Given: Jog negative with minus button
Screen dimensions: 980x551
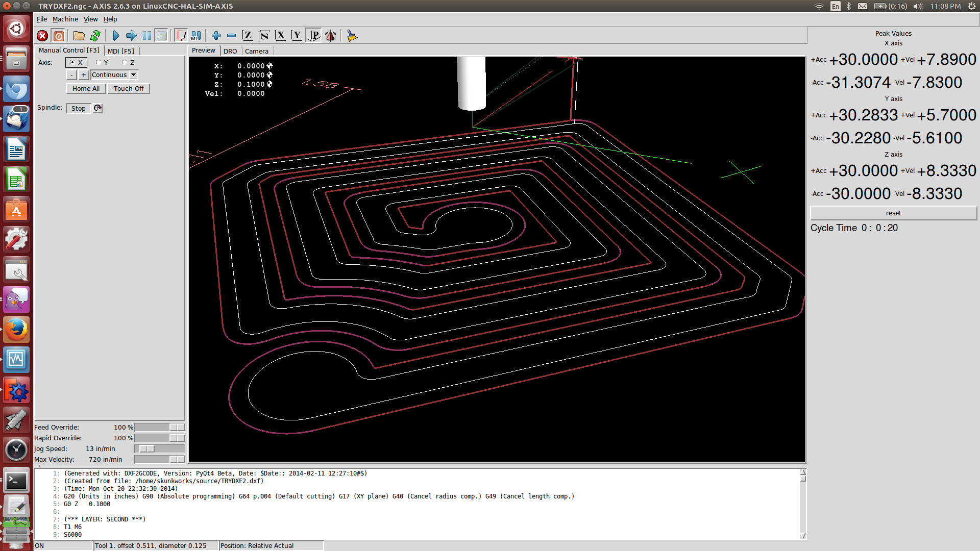Looking at the screenshot, I should (71, 74).
